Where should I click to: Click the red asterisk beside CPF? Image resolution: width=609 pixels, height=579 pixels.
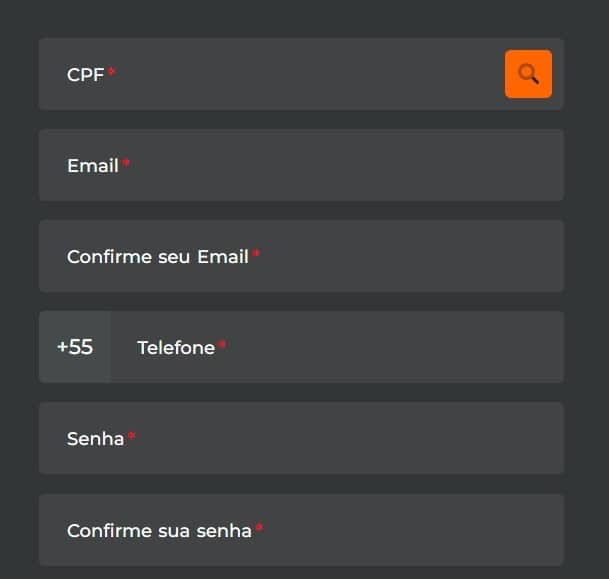click(112, 72)
